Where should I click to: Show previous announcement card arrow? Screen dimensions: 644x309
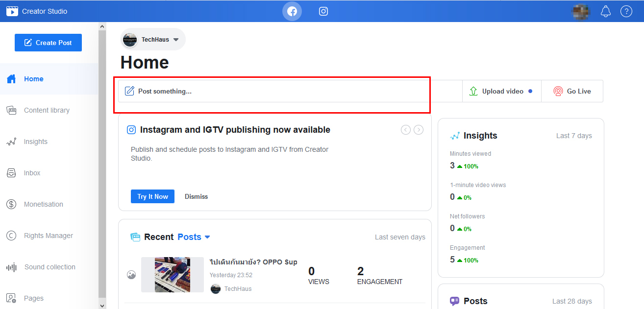(406, 130)
